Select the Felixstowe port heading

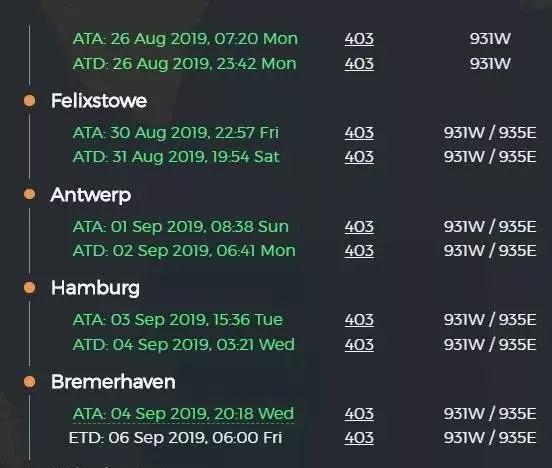tap(99, 101)
